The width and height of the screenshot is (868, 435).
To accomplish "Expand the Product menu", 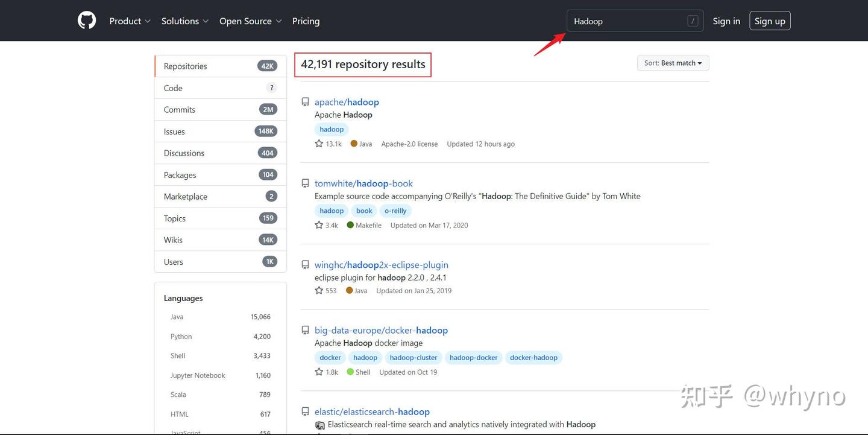I will tap(130, 21).
